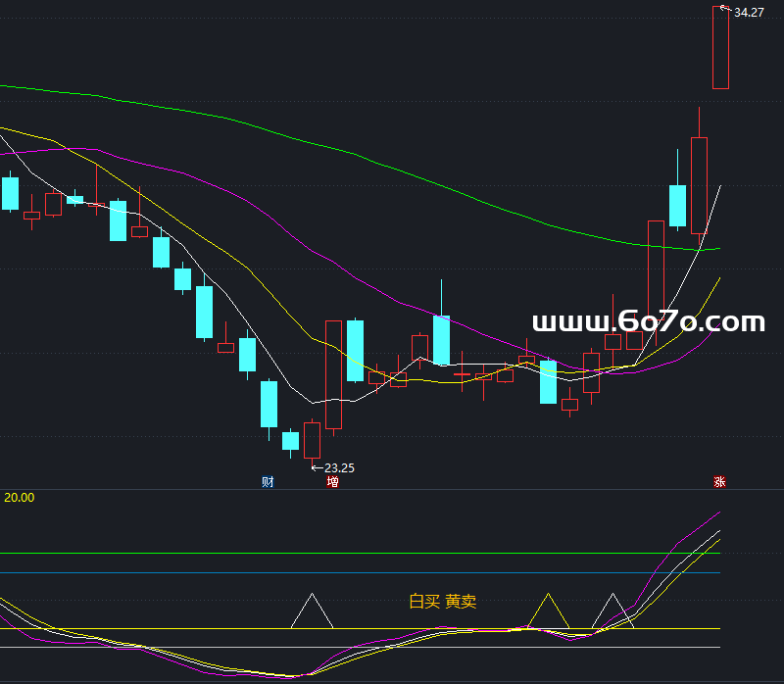Click the blue 财 event marker

tap(268, 482)
